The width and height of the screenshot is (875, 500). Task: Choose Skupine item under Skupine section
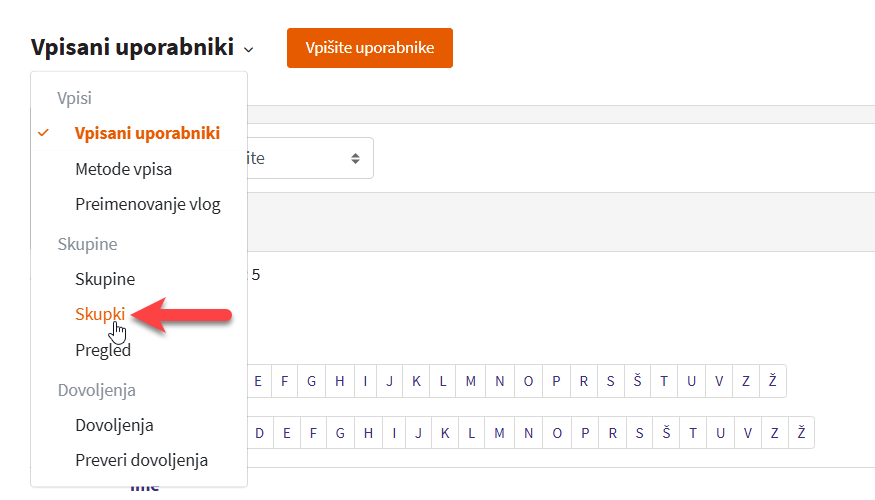(x=105, y=279)
